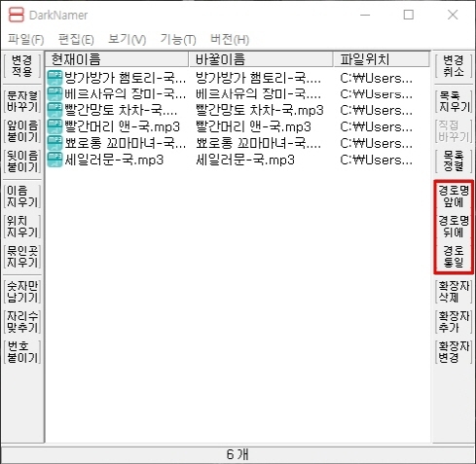This screenshot has width=476, height=464.
Task: Select current name 세일러문-국.mp3
Action: 114,160
